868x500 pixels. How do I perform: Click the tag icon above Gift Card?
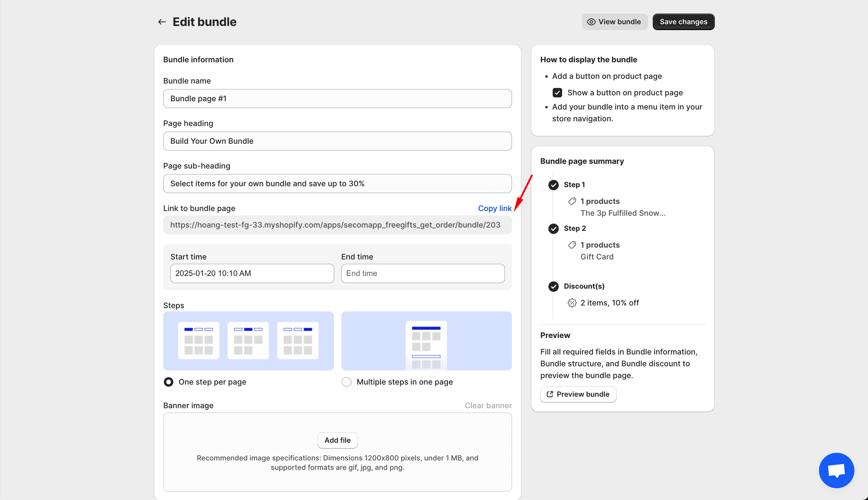tap(572, 245)
